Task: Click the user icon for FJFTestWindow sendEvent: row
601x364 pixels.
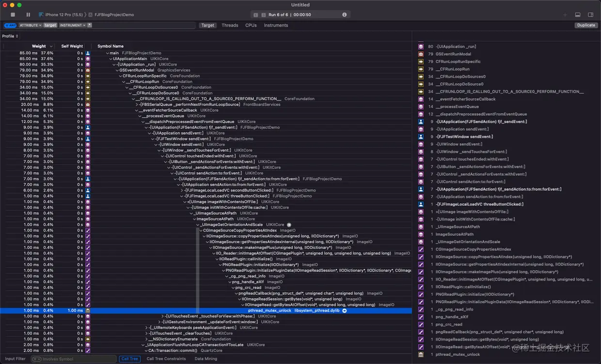Action: tap(88, 139)
